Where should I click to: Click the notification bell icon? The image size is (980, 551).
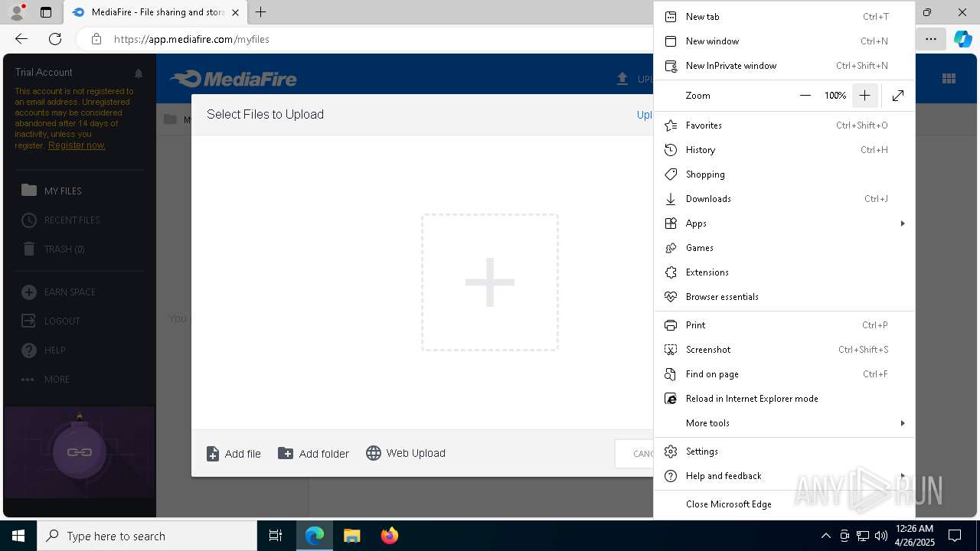tap(139, 73)
